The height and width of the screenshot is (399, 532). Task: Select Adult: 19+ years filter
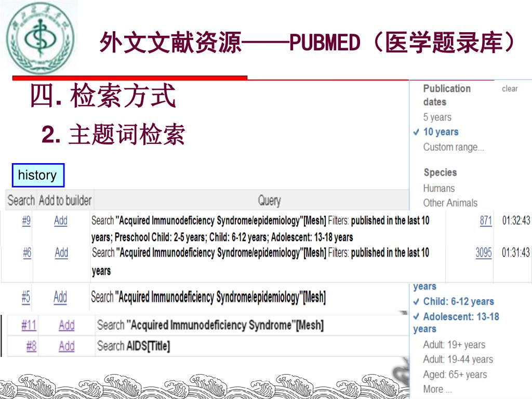454,345
